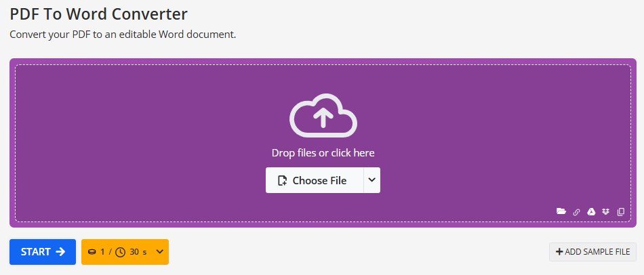Image resolution: width=644 pixels, height=275 pixels.
Task: Click the 'PDF To Word Converter' heading
Action: point(98,14)
